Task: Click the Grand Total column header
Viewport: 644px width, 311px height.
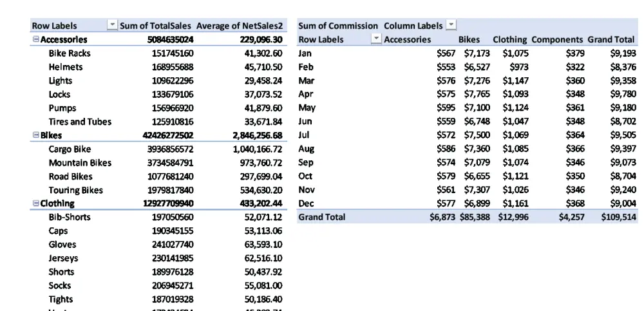Action: pos(611,40)
